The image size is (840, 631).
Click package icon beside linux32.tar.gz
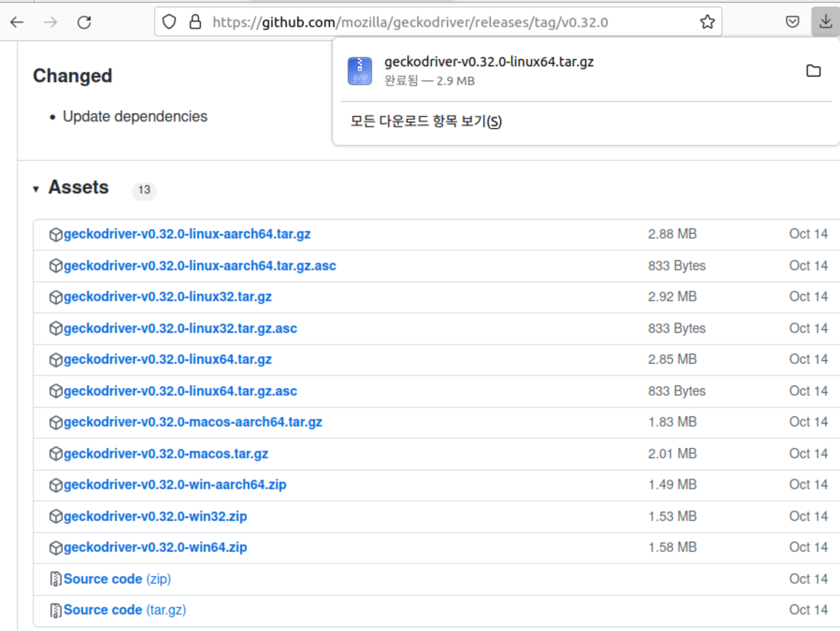click(x=55, y=297)
